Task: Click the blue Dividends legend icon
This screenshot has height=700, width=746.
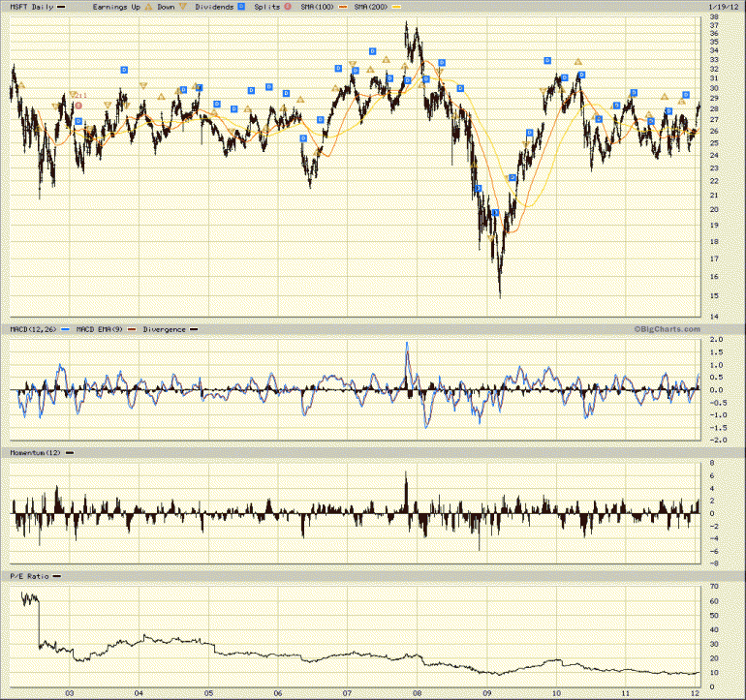Action: point(241,7)
